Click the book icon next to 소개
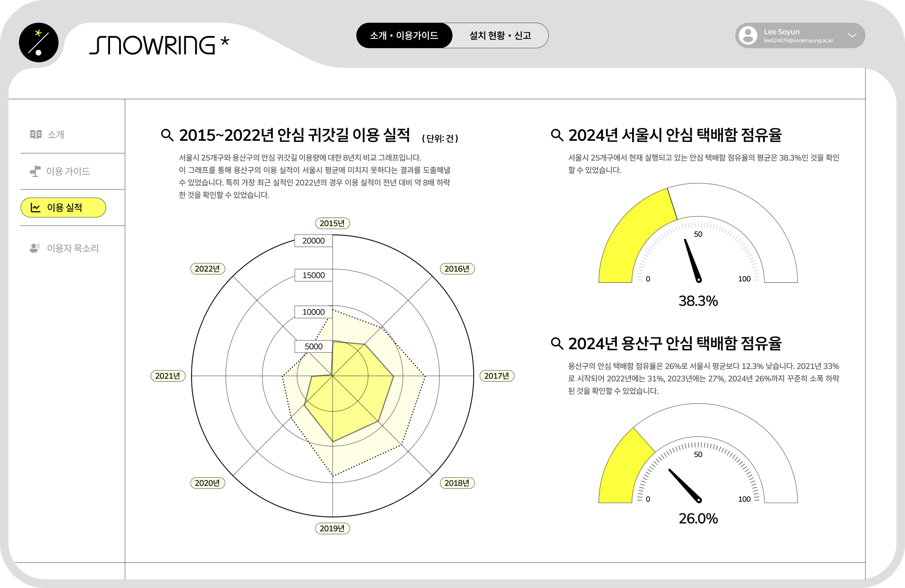This screenshot has height=588, width=905. [36, 135]
